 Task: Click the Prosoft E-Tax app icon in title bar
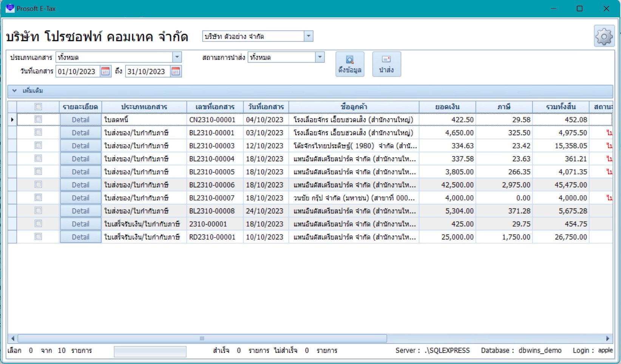[10, 8]
